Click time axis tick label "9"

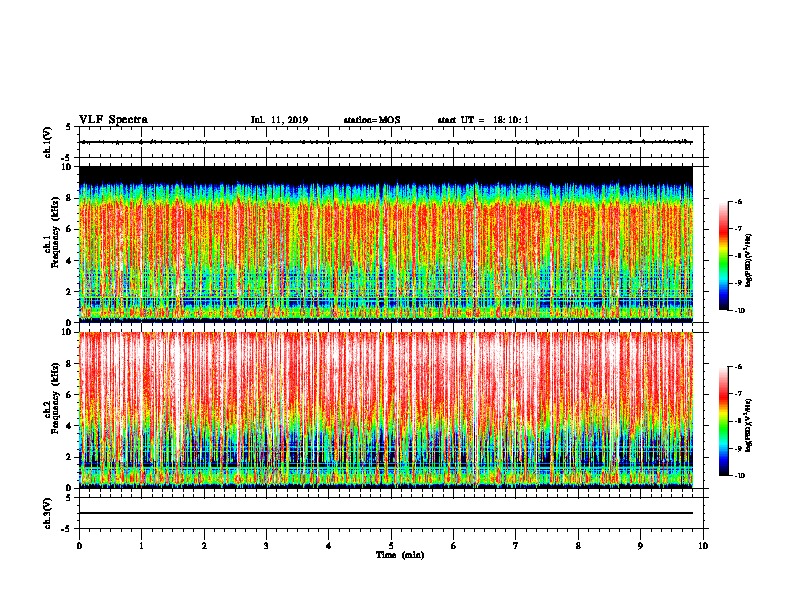(x=640, y=546)
